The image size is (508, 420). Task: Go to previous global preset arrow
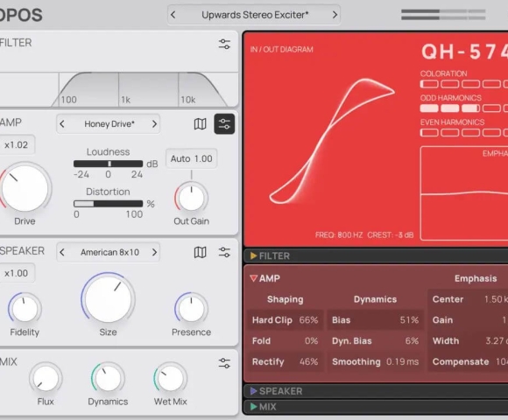click(173, 15)
